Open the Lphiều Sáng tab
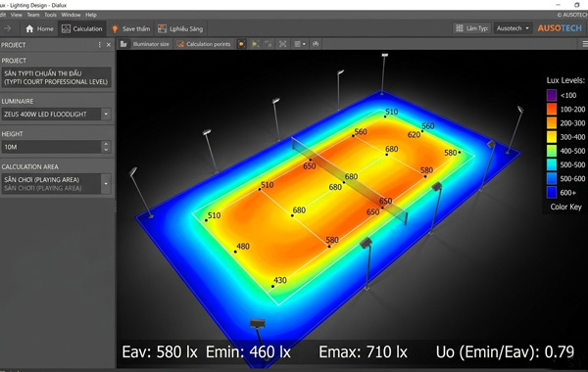The width and height of the screenshot is (588, 372). pyautogui.click(x=180, y=28)
